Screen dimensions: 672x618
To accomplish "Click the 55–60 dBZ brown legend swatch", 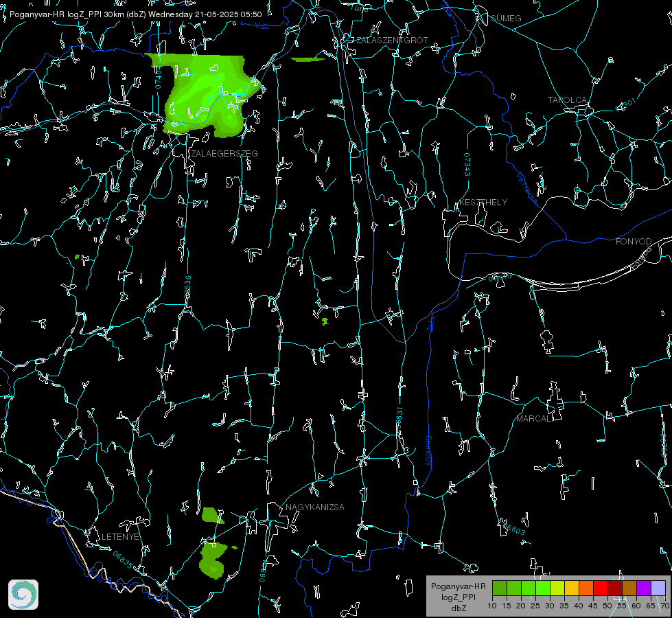I will 629,588.
